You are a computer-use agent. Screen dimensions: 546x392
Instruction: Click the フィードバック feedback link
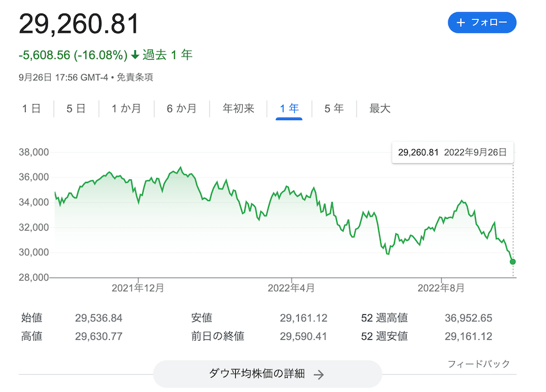479,364
